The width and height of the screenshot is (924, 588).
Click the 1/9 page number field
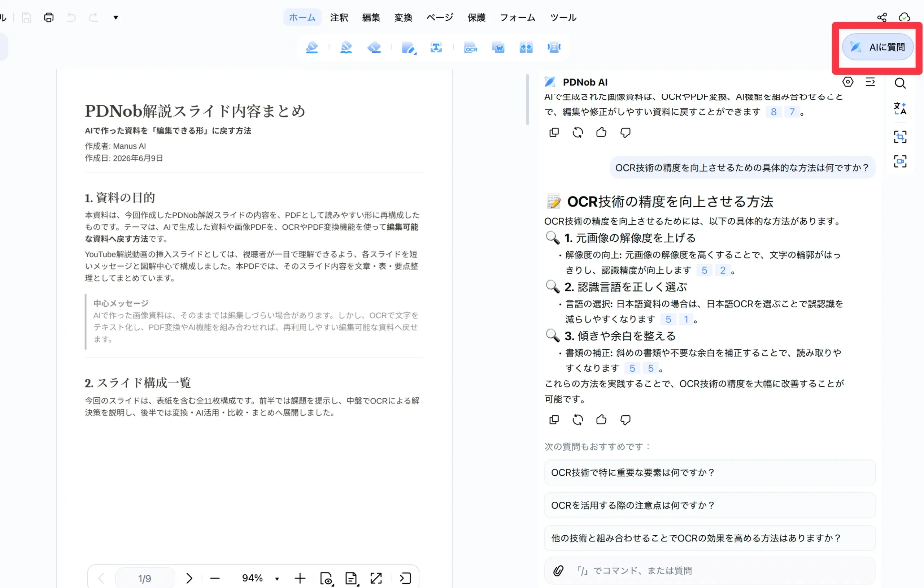[x=145, y=578]
